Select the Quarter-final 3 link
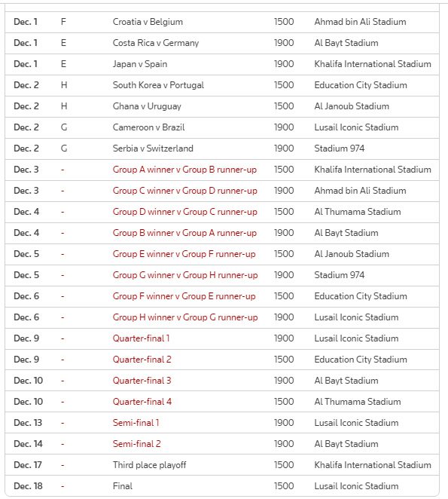The width and height of the screenshot is (448, 499). point(142,381)
